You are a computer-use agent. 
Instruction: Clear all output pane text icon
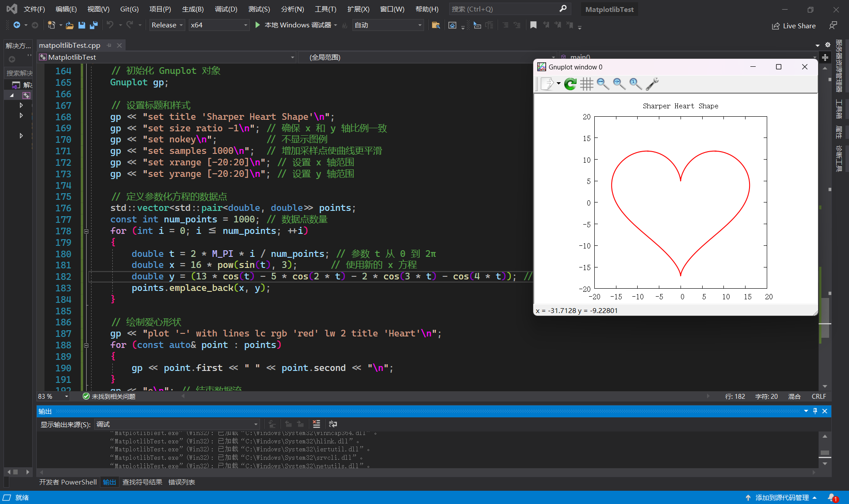point(316,424)
